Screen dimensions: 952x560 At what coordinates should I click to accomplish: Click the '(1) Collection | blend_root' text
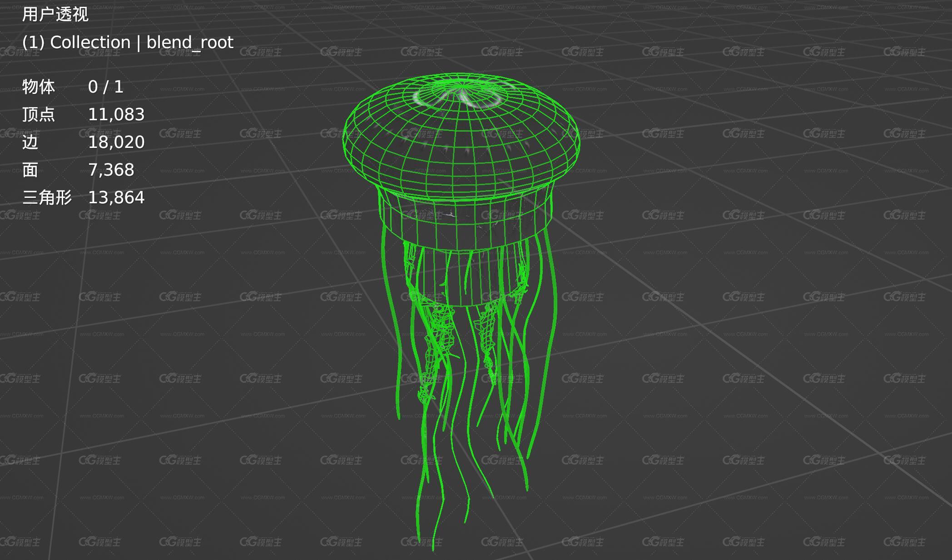pyautogui.click(x=128, y=42)
